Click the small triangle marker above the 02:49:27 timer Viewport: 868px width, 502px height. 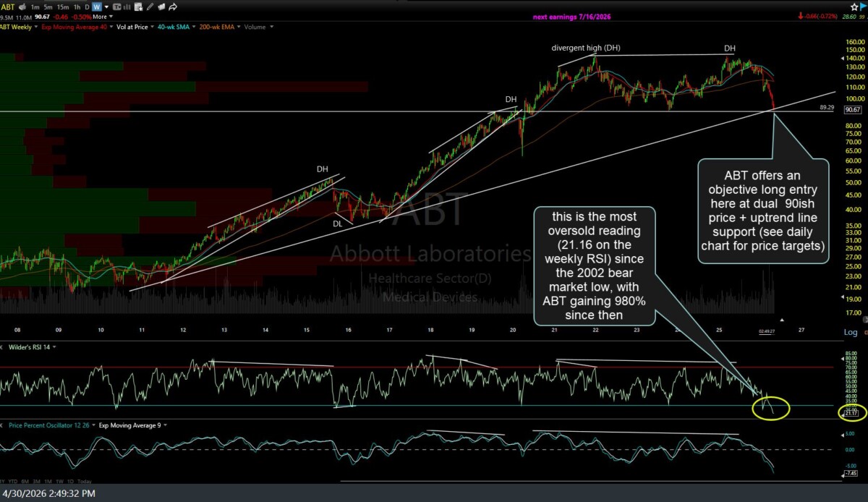click(782, 319)
